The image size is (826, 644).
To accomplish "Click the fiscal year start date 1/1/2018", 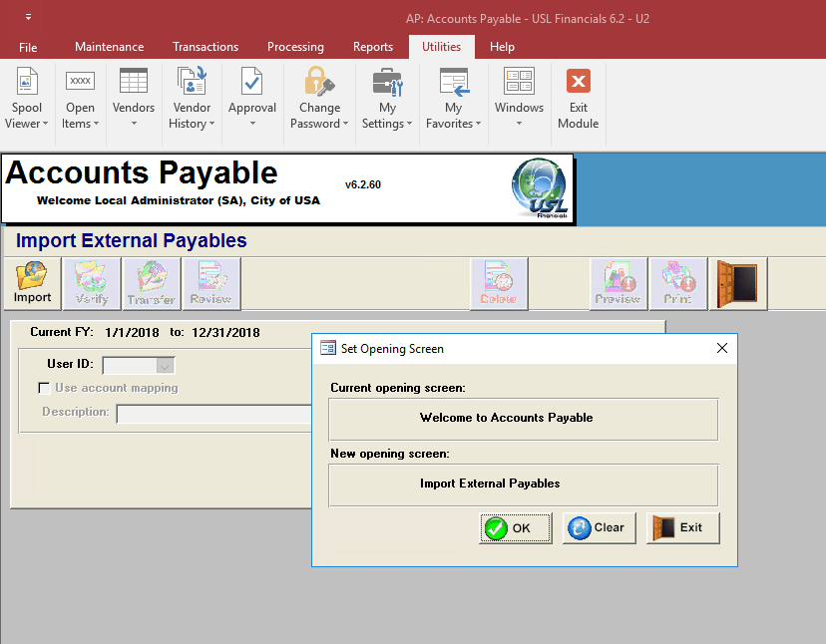I will (x=132, y=333).
